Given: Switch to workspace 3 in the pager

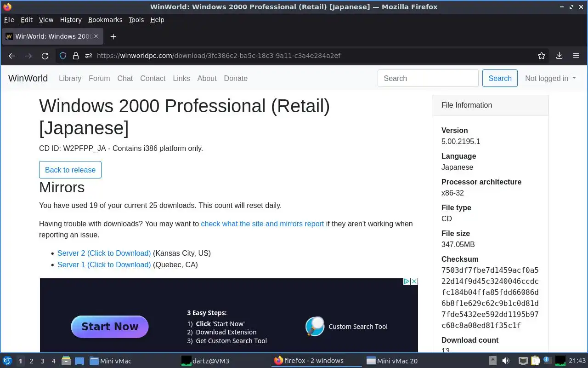Looking at the screenshot, I should [x=42, y=361].
